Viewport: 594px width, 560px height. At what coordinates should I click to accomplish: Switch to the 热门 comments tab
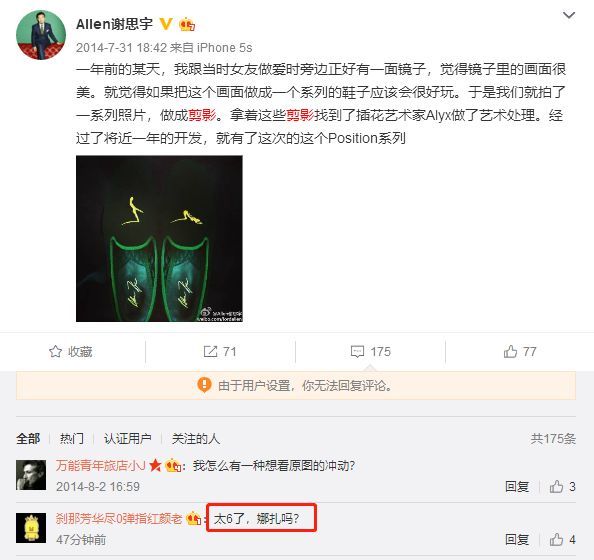click(72, 439)
